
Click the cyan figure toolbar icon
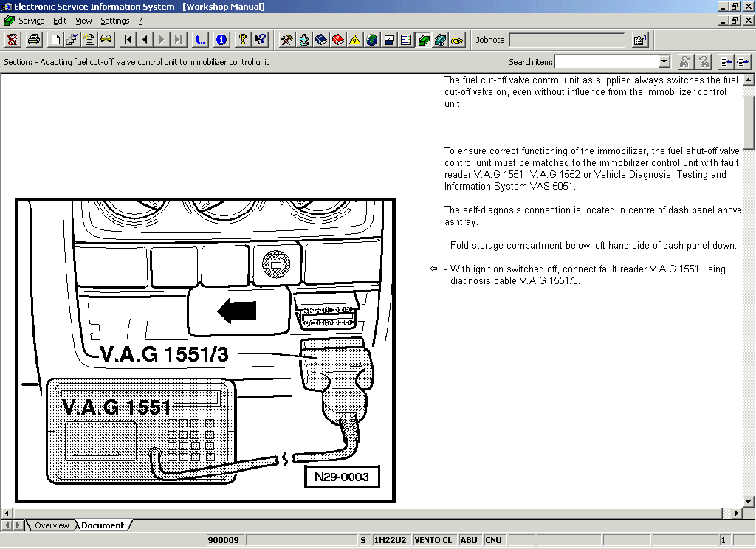(x=303, y=40)
